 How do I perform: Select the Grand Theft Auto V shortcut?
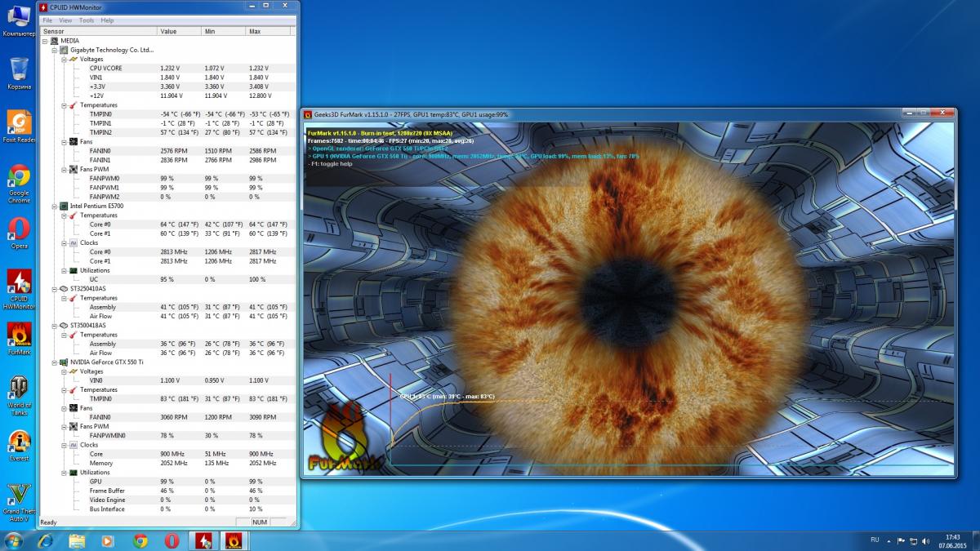pyautogui.click(x=18, y=503)
